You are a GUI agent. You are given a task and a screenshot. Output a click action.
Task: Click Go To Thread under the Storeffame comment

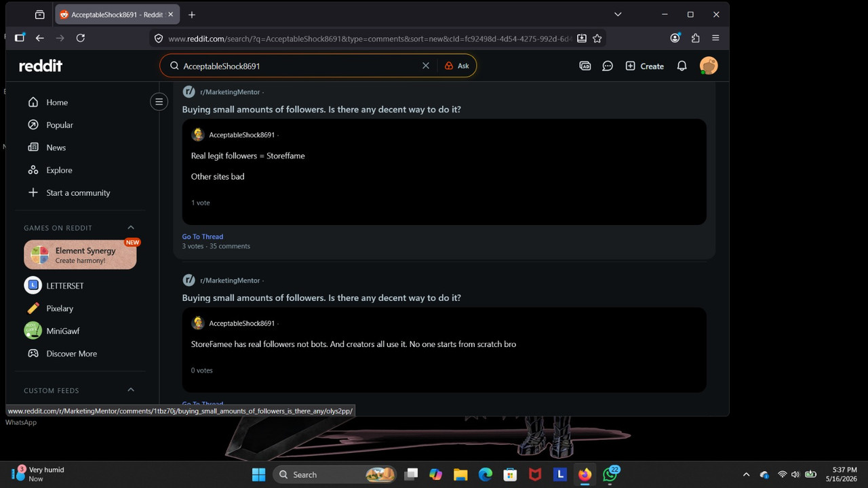(x=203, y=237)
